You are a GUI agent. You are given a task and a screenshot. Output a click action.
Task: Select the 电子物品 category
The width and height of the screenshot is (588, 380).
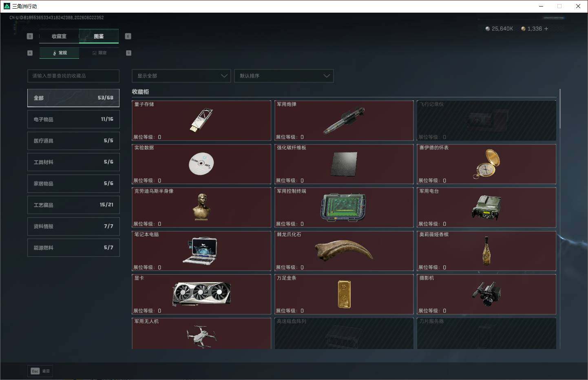pos(73,119)
